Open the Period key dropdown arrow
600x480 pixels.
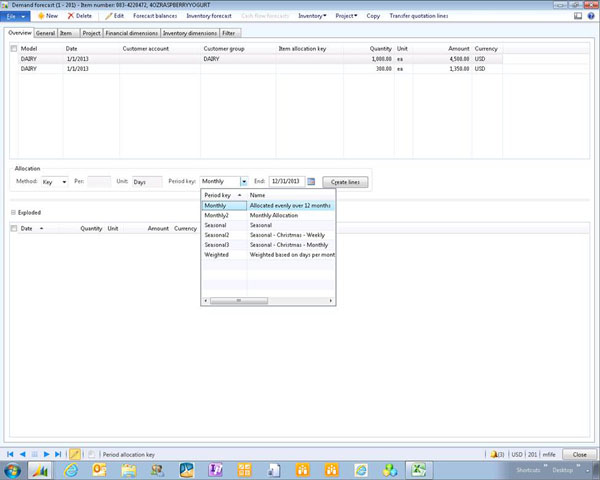[244, 181]
